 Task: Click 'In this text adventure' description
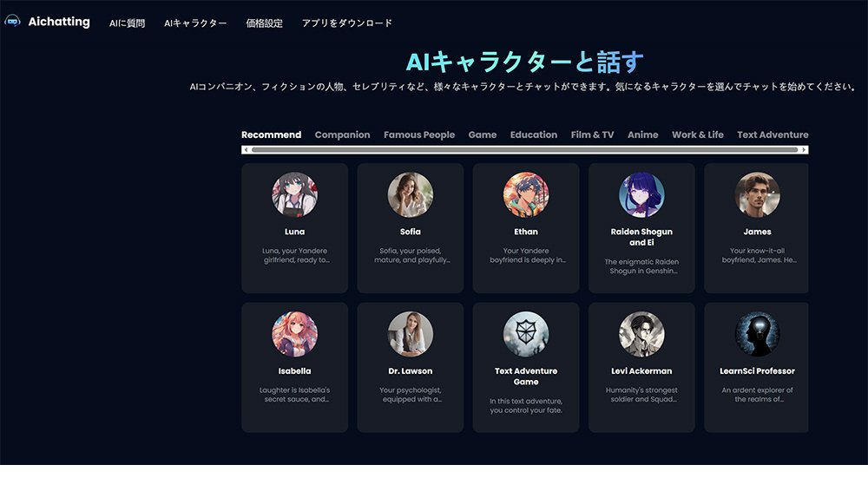tap(526, 406)
